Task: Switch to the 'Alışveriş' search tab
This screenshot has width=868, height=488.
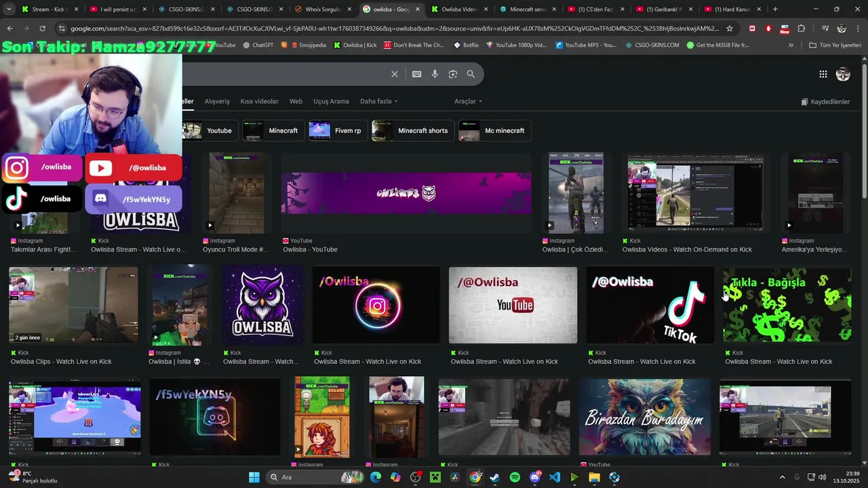Action: point(217,101)
